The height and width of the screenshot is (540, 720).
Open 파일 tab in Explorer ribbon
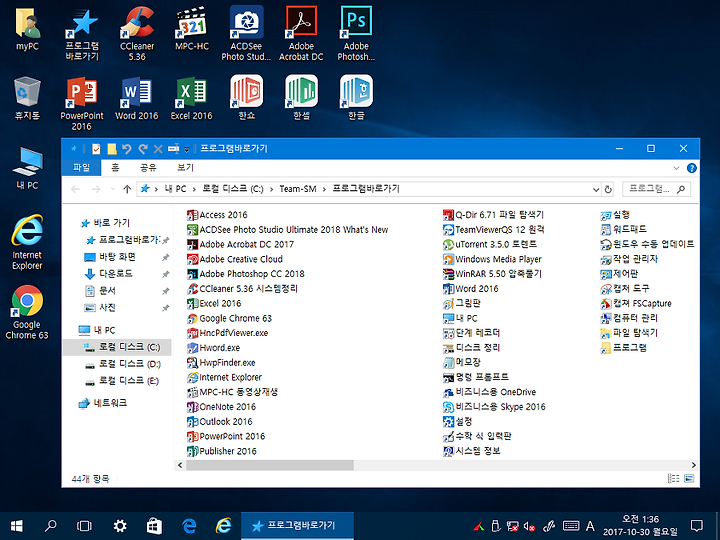(82, 168)
